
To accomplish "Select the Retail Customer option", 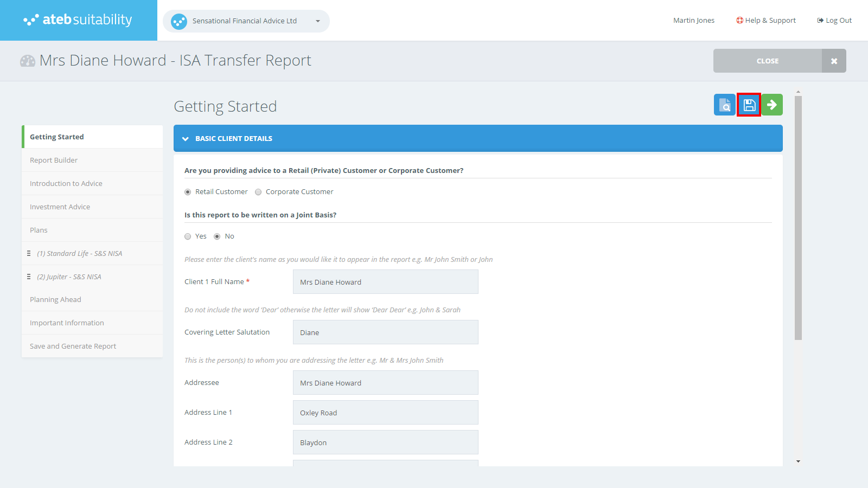I will pos(188,191).
